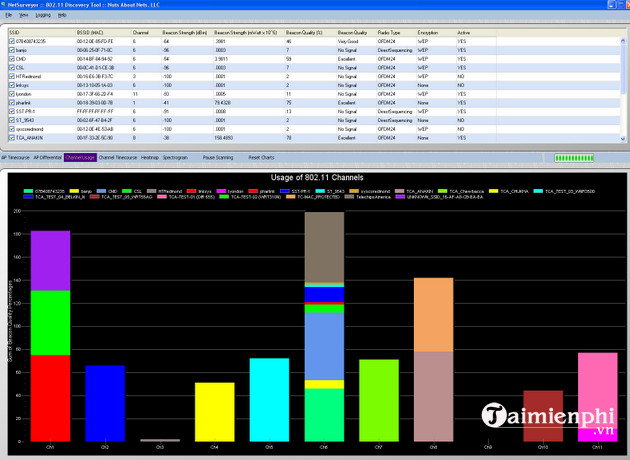Click the lime green Ch7 bar
This screenshot has height=460, width=630.
tap(379, 401)
